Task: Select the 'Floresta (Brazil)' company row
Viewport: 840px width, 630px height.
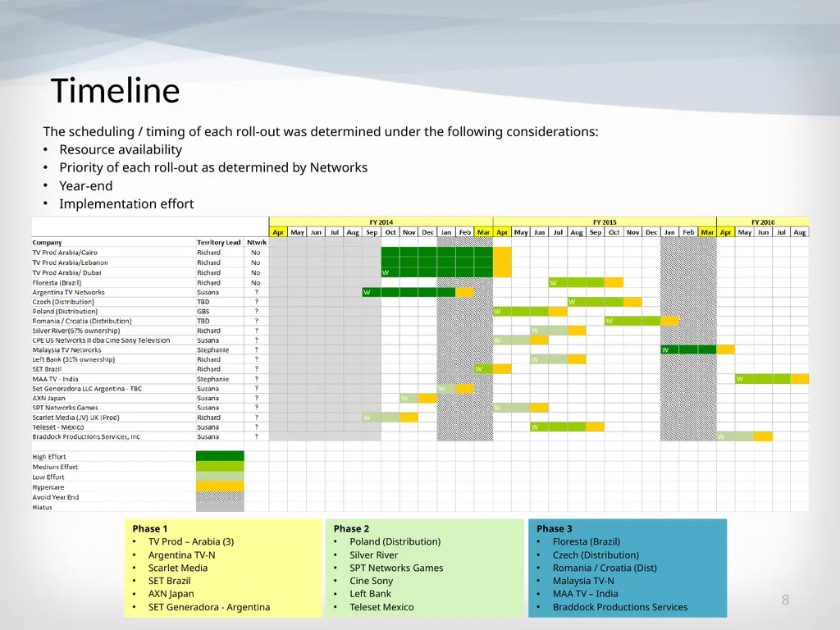Action: coord(57,283)
